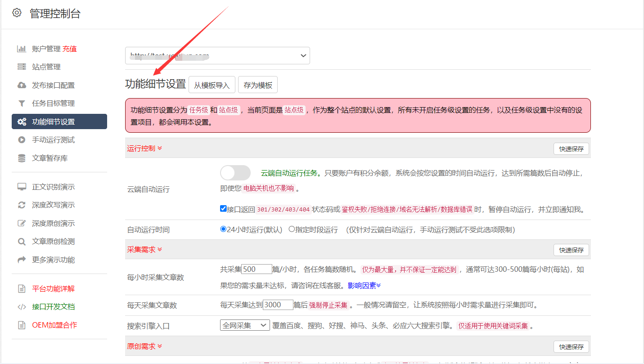This screenshot has height=364, width=644.
Task: Click the gear icon beside 管理控制台
Action: pos(17,13)
